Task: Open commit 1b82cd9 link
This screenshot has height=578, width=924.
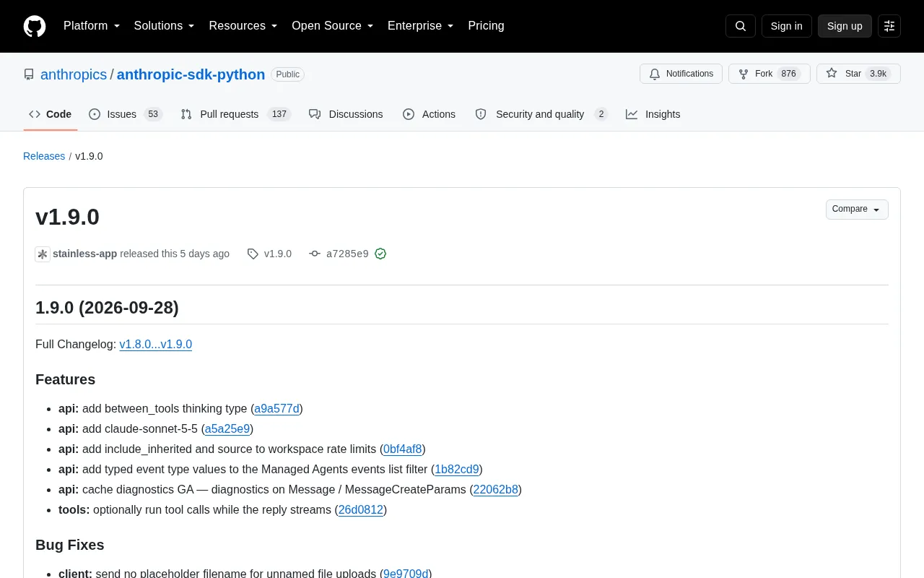Action: tap(457, 470)
